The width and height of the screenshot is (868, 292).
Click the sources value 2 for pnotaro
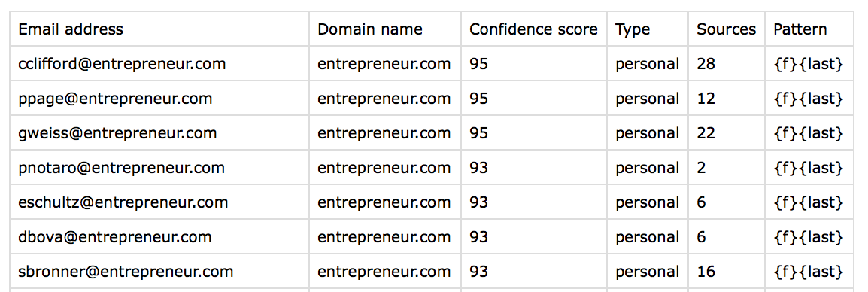click(727, 167)
